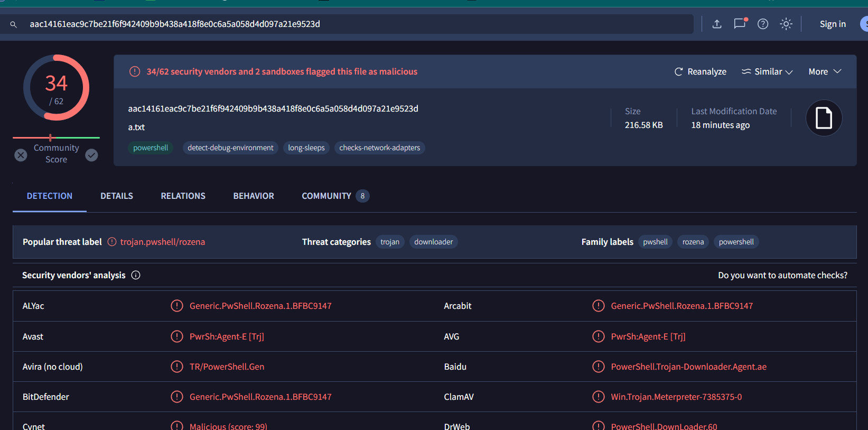Click 'Do you want to automate checks?' link
Viewport: 868px width, 430px height.
pyautogui.click(x=782, y=275)
